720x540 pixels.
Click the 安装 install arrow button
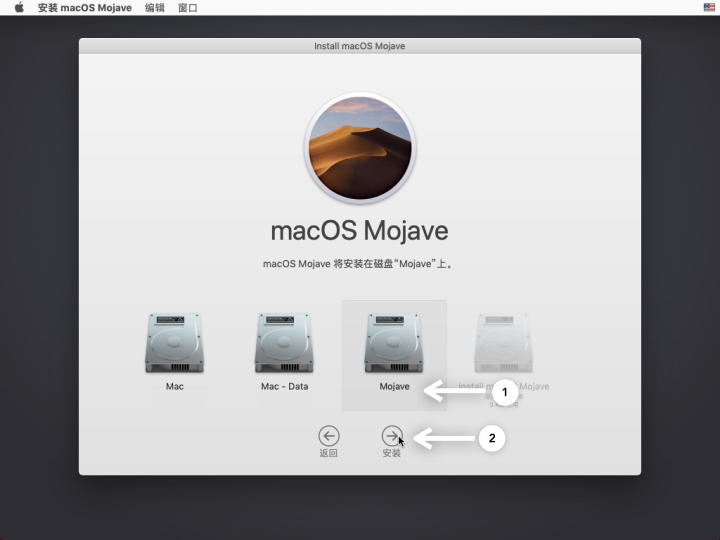tap(392, 436)
